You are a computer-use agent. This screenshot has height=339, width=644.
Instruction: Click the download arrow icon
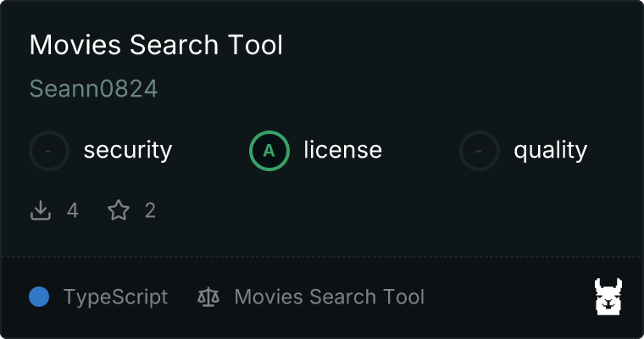(41, 210)
